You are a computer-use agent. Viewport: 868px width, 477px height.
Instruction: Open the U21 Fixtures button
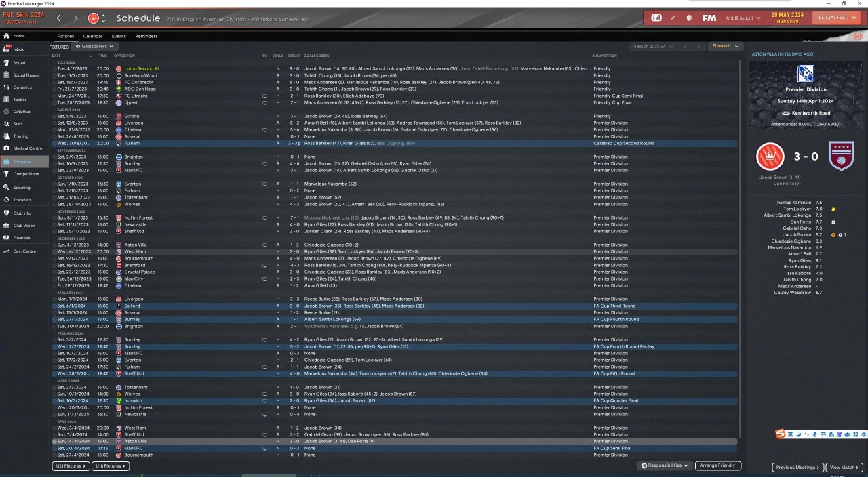click(x=70, y=466)
